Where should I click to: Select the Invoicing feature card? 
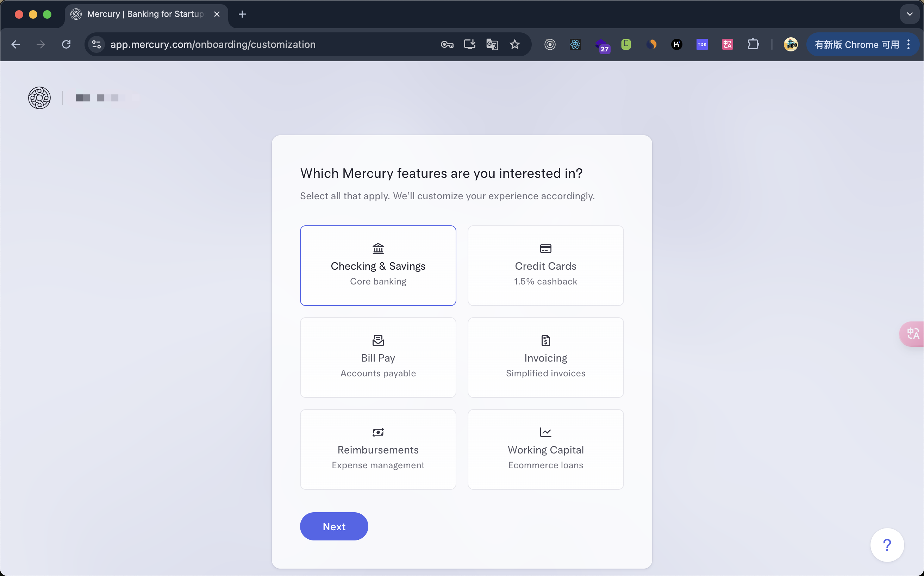click(546, 357)
